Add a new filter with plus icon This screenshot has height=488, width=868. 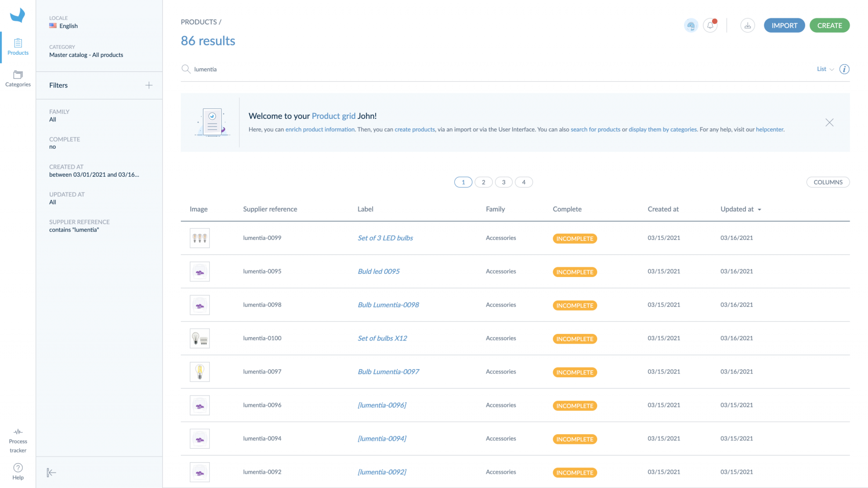(149, 85)
